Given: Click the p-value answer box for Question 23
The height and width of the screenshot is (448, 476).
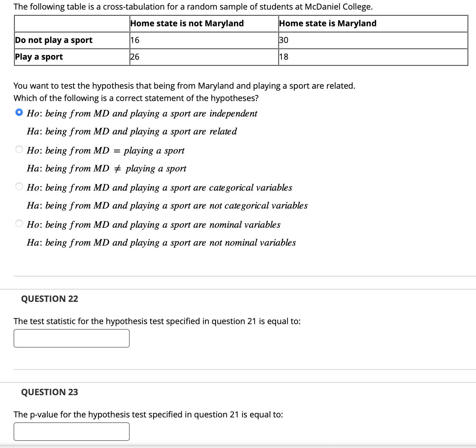Looking at the screenshot, I should 71,431.
